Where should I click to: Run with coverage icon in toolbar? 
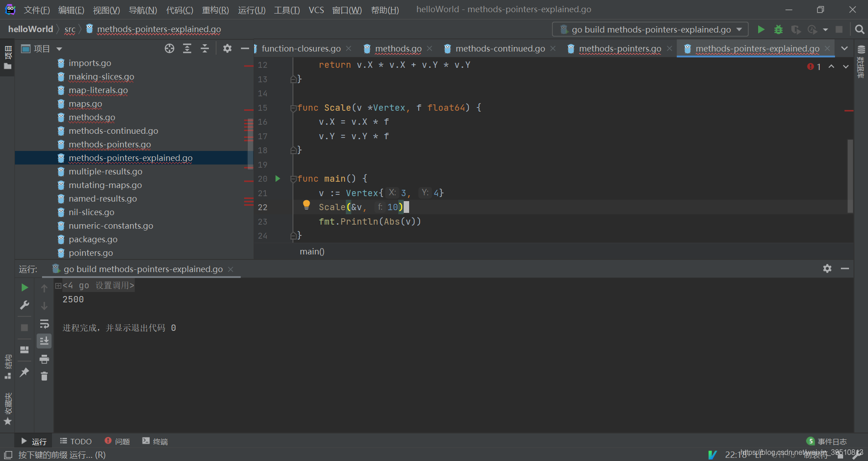click(x=796, y=29)
